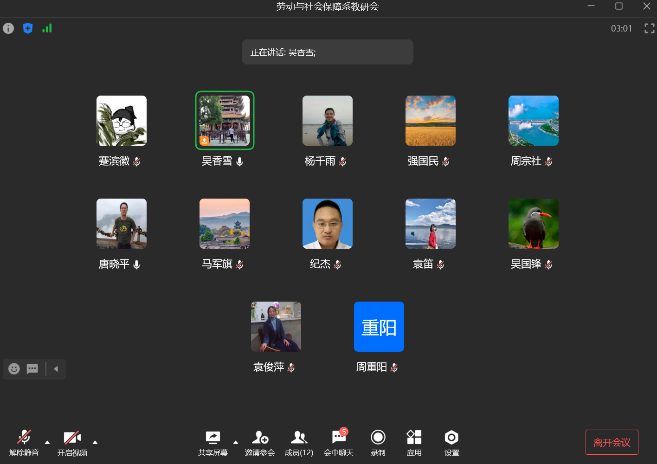Click the red 离开会议 leave meeting button
The image size is (657, 464).
(x=611, y=442)
